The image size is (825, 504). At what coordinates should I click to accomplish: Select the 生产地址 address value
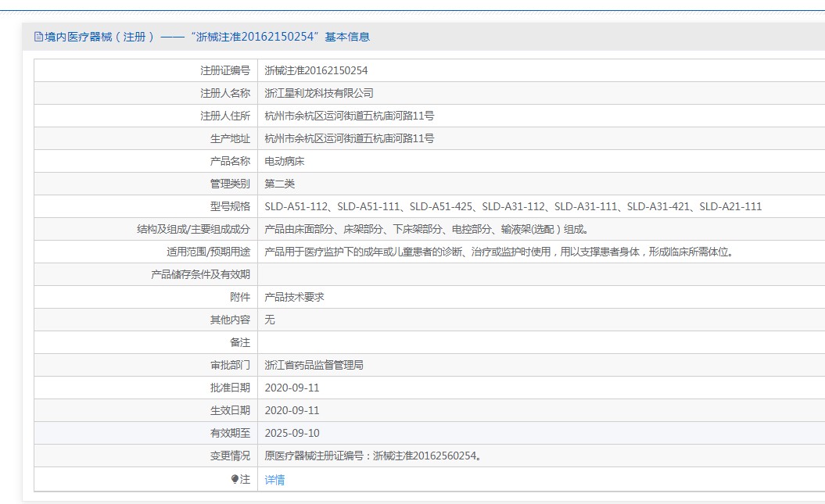[349, 138]
